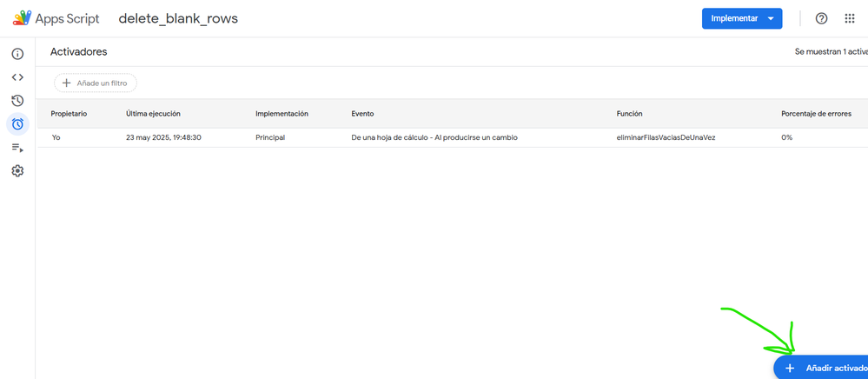Click the plus icon in Añade un filtro
868x379 pixels.
pos(66,83)
